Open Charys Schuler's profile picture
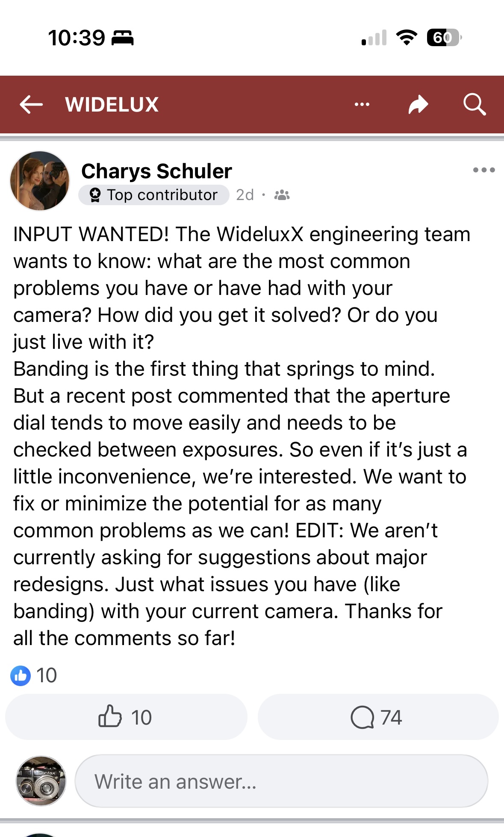Viewport: 504px width, 837px height. point(40,181)
